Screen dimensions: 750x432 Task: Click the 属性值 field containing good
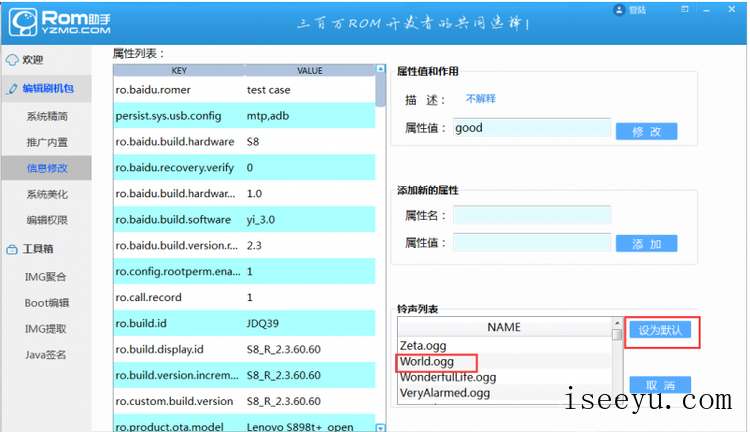532,128
